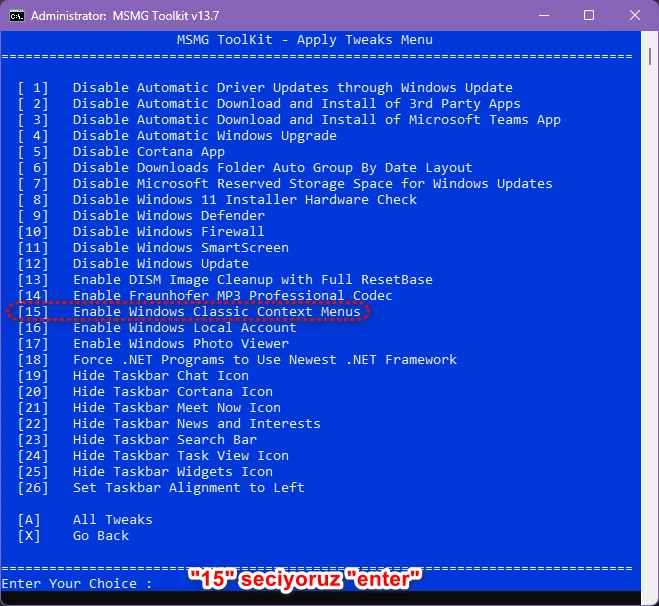Click 'Disable Windows Firewall' entry
The image size is (659, 606).
point(169,232)
